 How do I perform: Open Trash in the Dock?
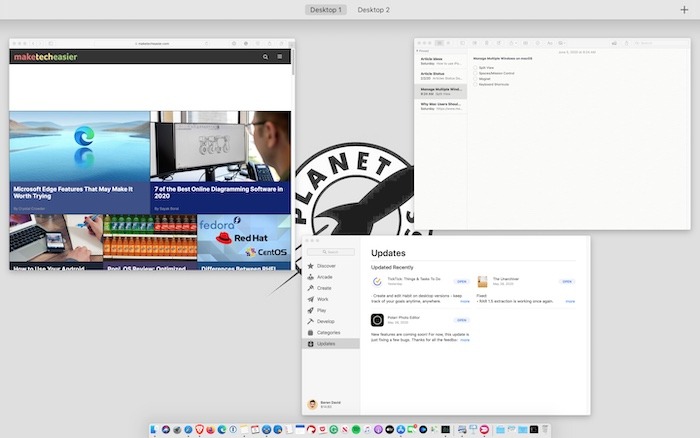point(545,430)
